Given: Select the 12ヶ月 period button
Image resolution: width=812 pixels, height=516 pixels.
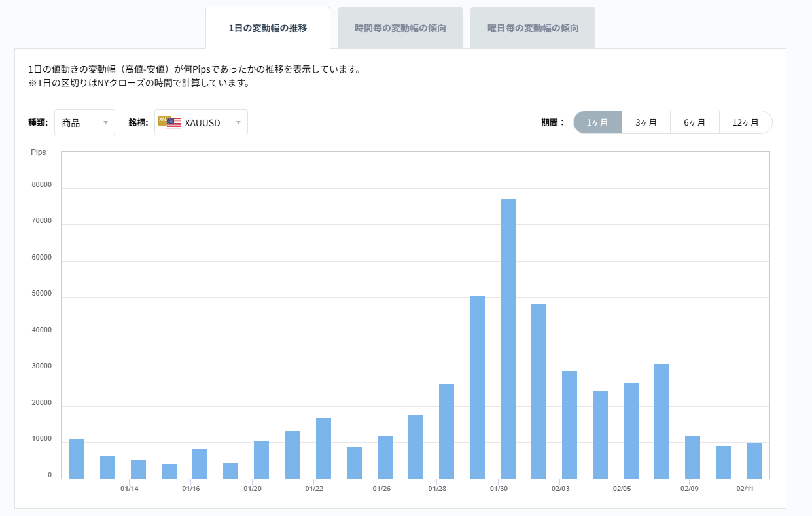Looking at the screenshot, I should click(x=745, y=122).
